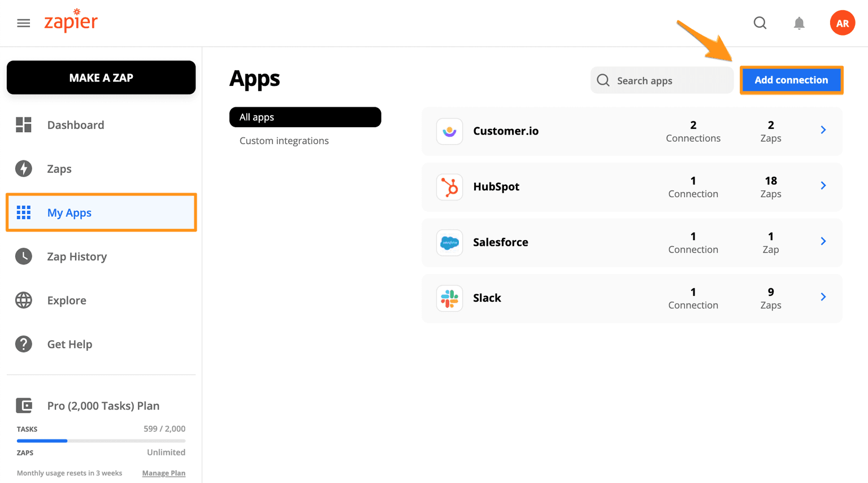This screenshot has height=483, width=868.
Task: Select the All apps tab
Action: click(305, 117)
